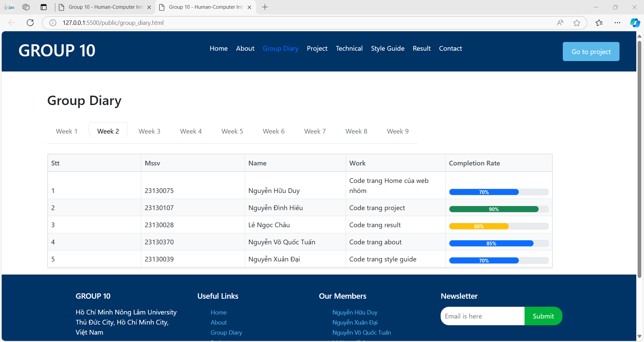644x342 pixels.
Task: Open a new browser tab
Action: (265, 7)
